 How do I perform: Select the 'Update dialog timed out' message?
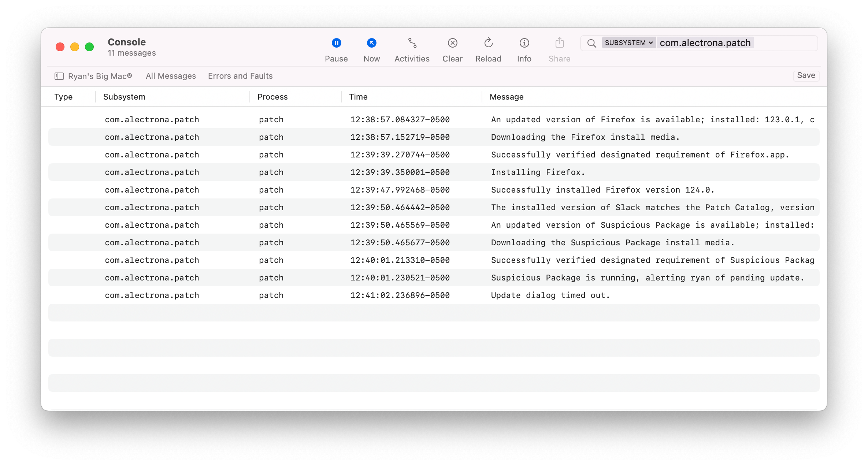[x=550, y=295]
